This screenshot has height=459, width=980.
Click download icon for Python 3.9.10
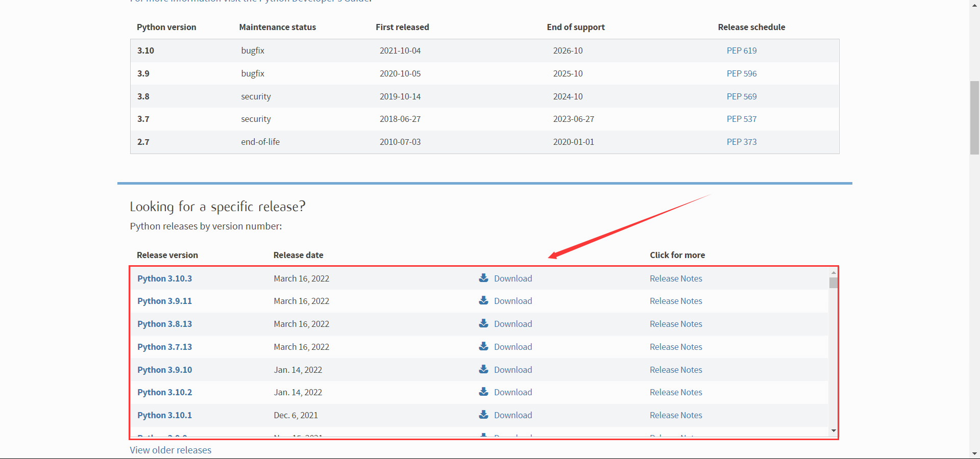tap(483, 369)
